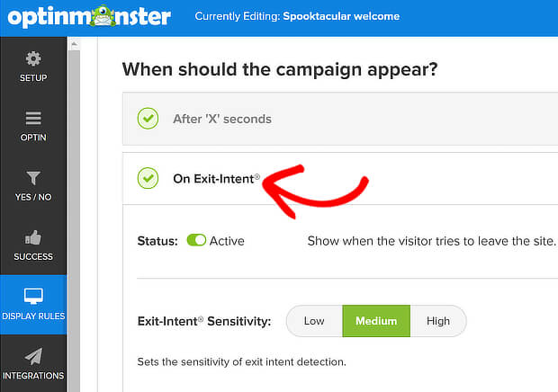Open SUCCESS section label in sidebar

33,256
